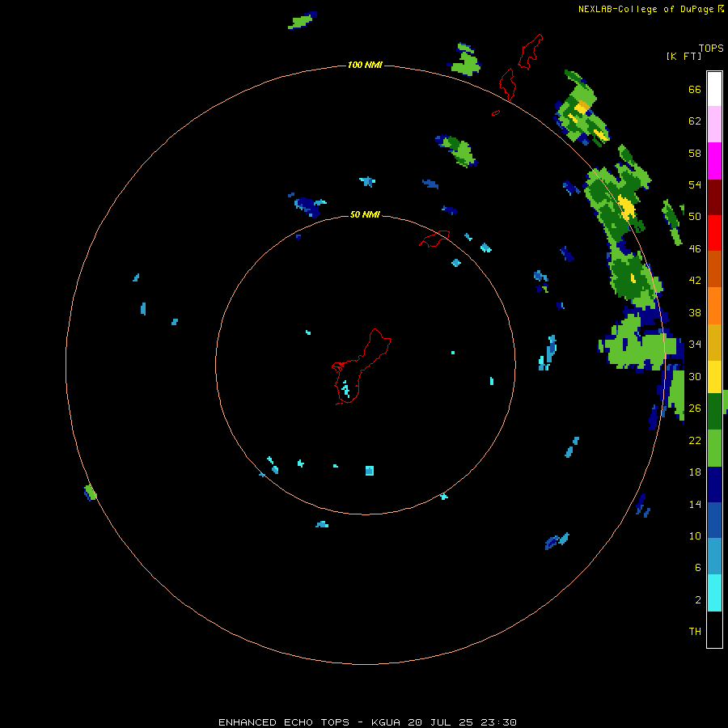Screen dimensions: 728x728
Task: Click the magenta legend swatch
Action: 714,161
